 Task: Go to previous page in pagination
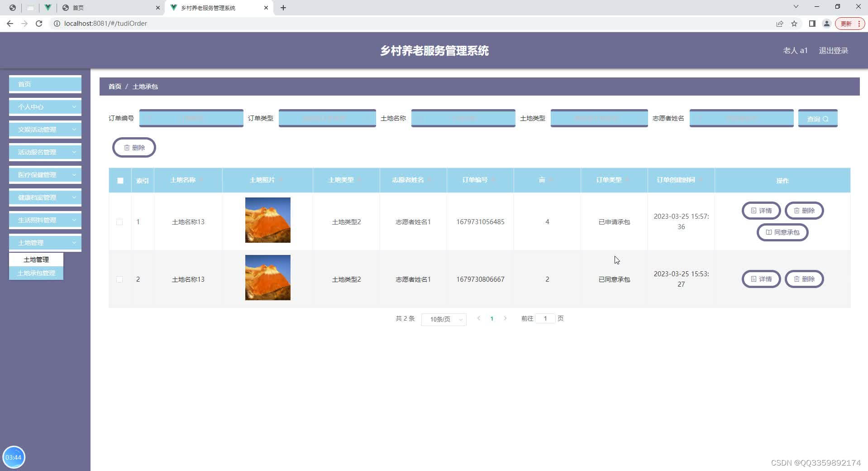(478, 319)
